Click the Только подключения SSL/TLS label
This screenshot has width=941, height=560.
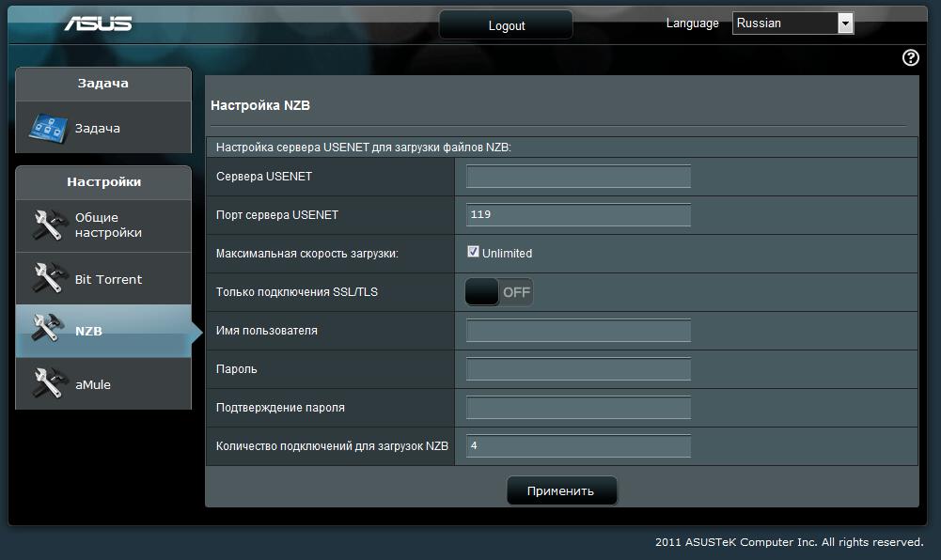296,292
